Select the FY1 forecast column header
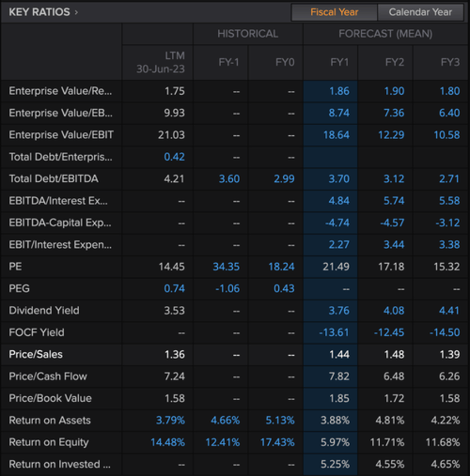 [x=339, y=62]
